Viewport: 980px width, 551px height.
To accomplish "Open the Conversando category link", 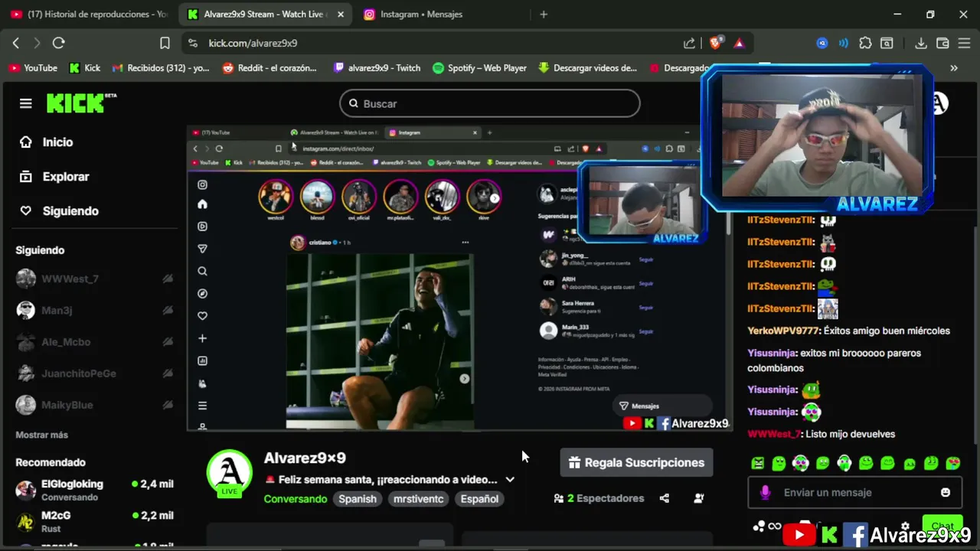I will pyautogui.click(x=296, y=499).
